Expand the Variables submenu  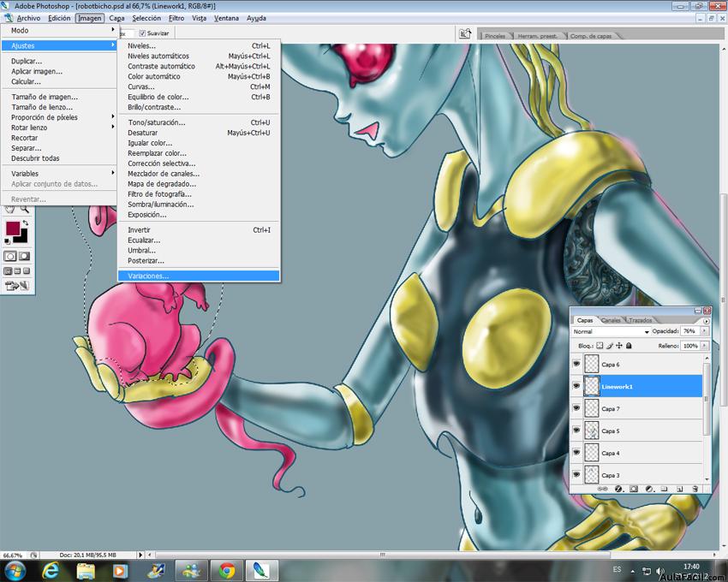(x=59, y=174)
